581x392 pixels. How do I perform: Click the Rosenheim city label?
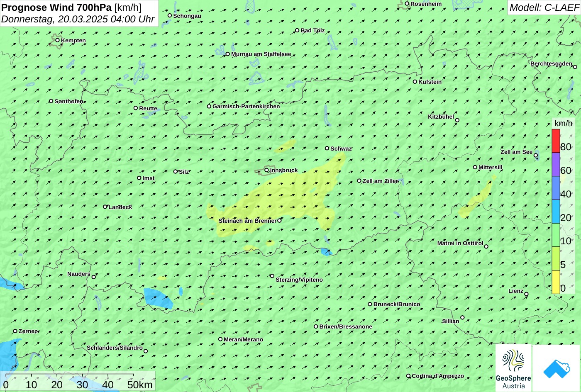pos(426,4)
